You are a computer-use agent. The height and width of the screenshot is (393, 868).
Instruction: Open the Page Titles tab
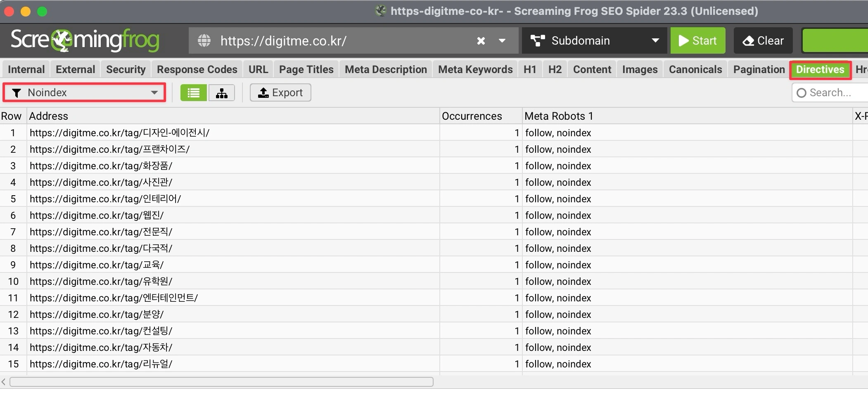pos(306,69)
